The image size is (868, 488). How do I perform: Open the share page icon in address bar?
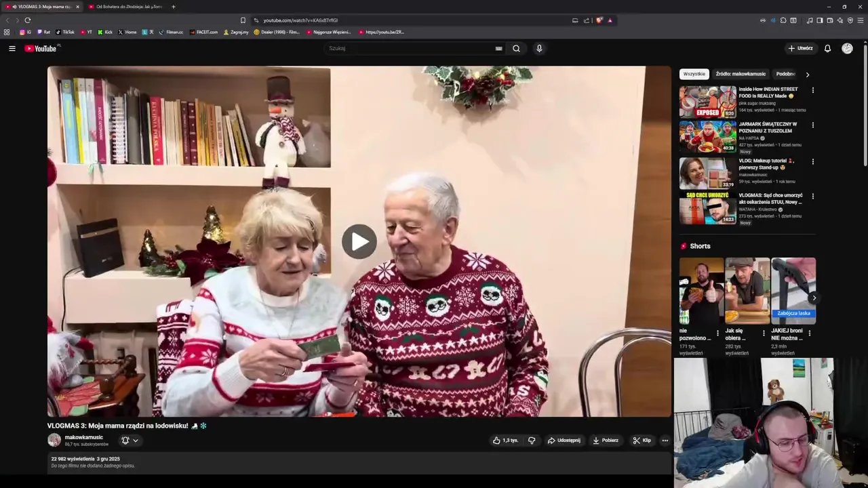(587, 20)
